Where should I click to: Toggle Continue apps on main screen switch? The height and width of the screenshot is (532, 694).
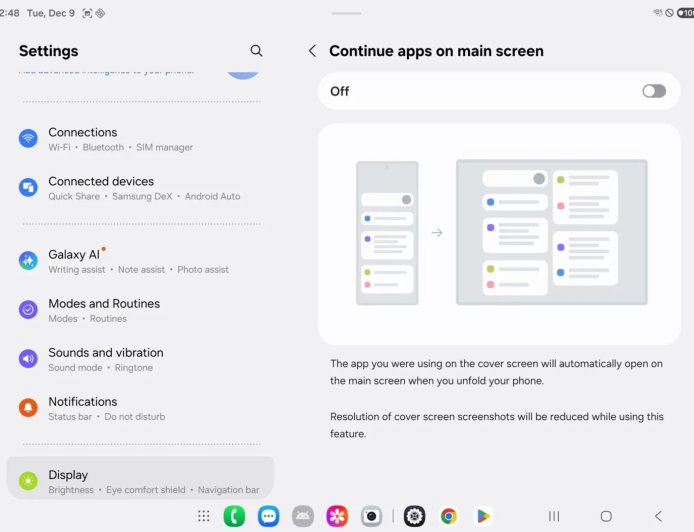point(653,91)
